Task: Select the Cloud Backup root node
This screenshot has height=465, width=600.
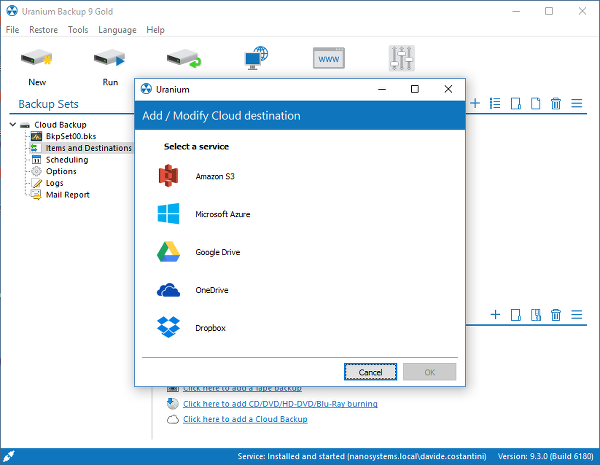Action: (60, 125)
